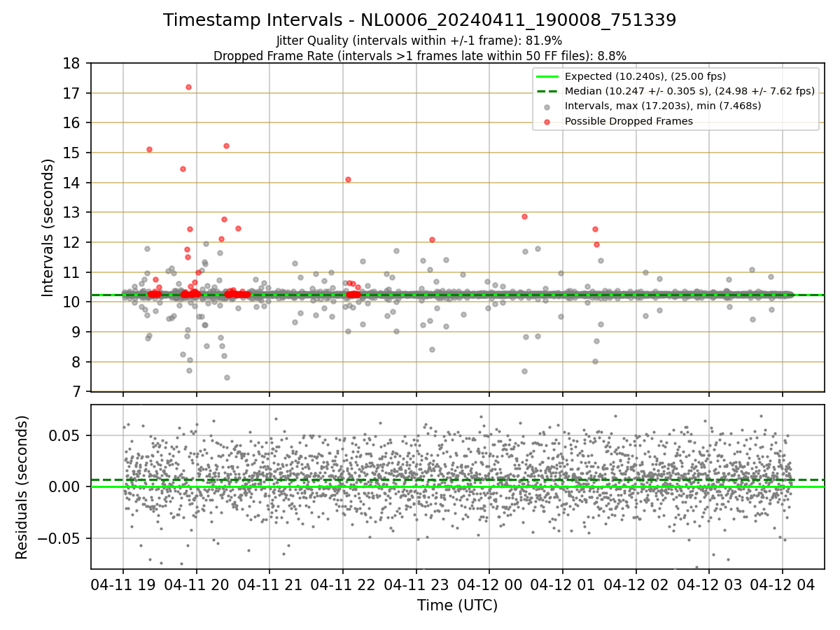Click the plot title containing NL0006_20240411_190008_751339
The image size is (840, 630).
pos(420,20)
